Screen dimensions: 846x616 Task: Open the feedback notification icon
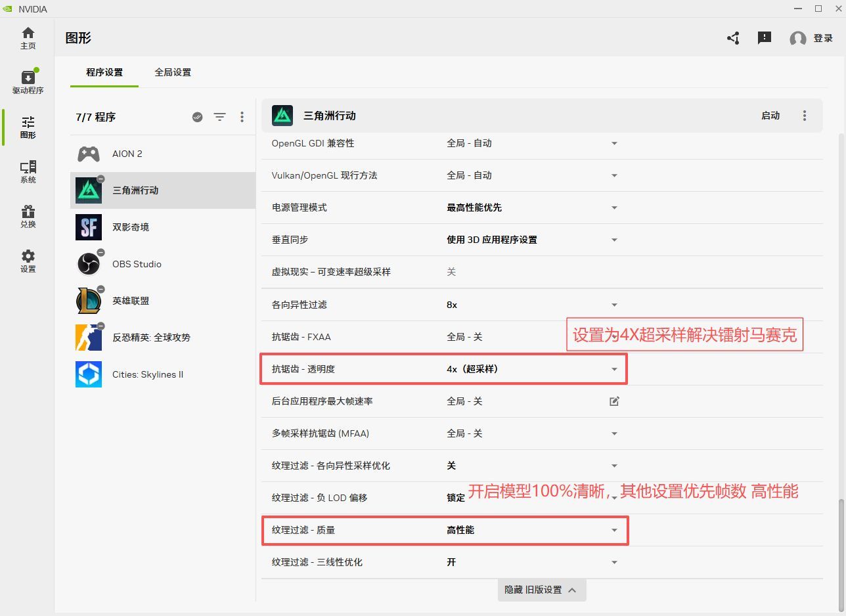pos(765,38)
